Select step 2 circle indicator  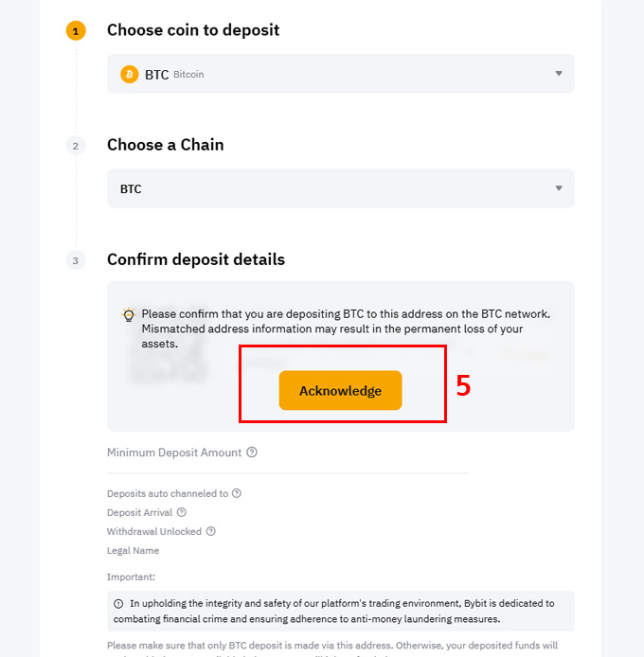(x=76, y=146)
